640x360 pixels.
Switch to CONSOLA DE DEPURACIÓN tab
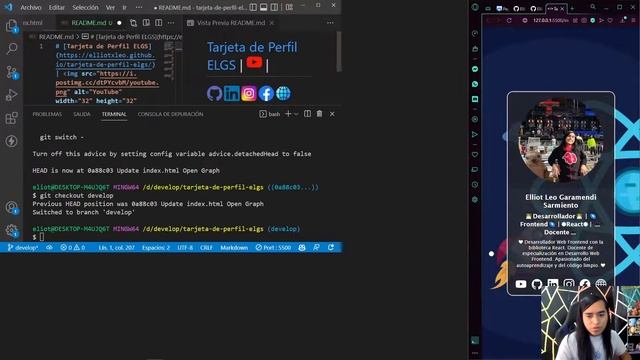[170, 114]
